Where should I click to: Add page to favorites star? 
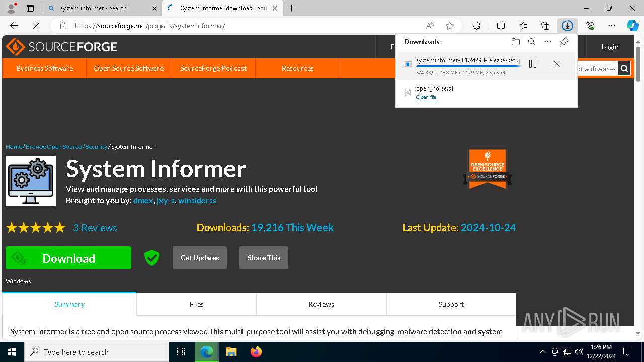coord(450,26)
